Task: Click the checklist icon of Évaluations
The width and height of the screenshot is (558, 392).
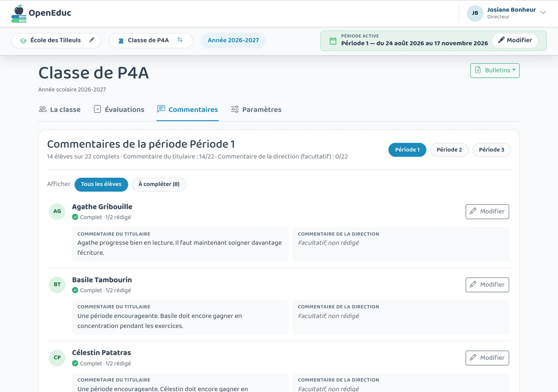Action: 97,109
